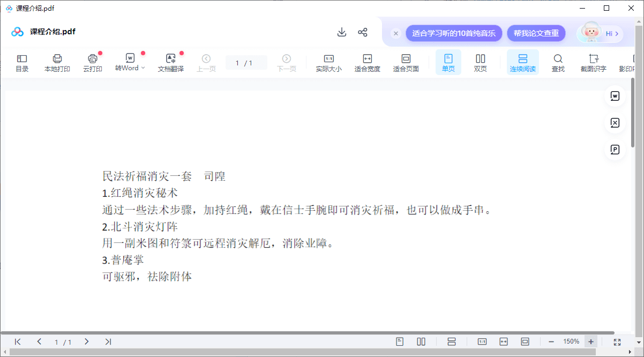Select 实际大小 actual size option
644x357 pixels.
click(328, 62)
